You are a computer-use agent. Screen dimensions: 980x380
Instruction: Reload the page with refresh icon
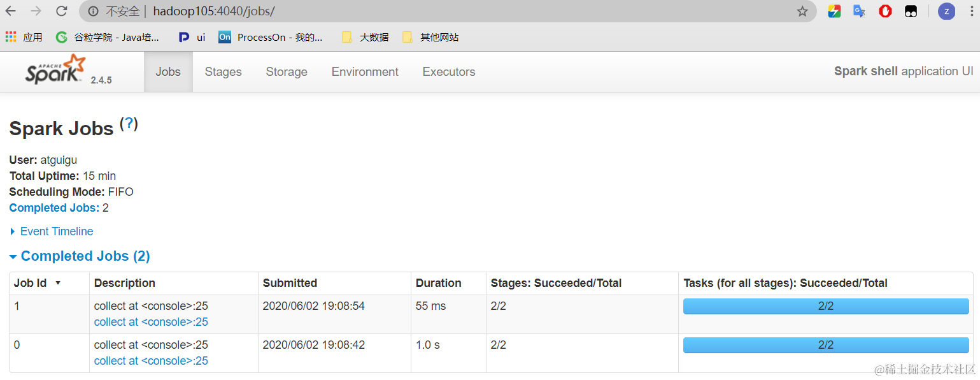pyautogui.click(x=62, y=11)
